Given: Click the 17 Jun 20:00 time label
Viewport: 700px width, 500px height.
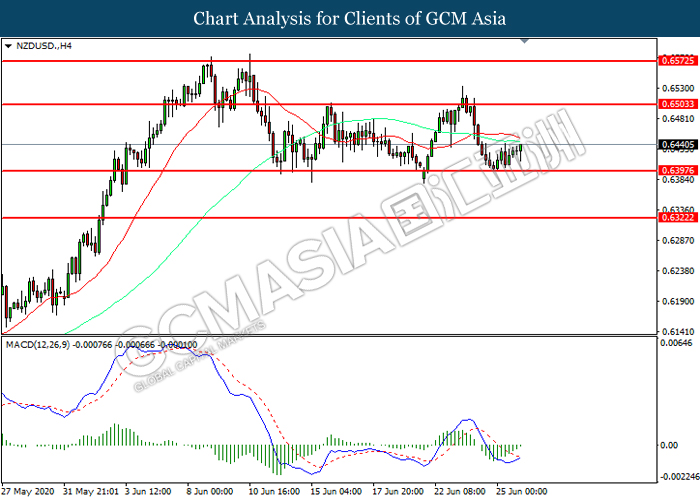Looking at the screenshot, I should (398, 492).
